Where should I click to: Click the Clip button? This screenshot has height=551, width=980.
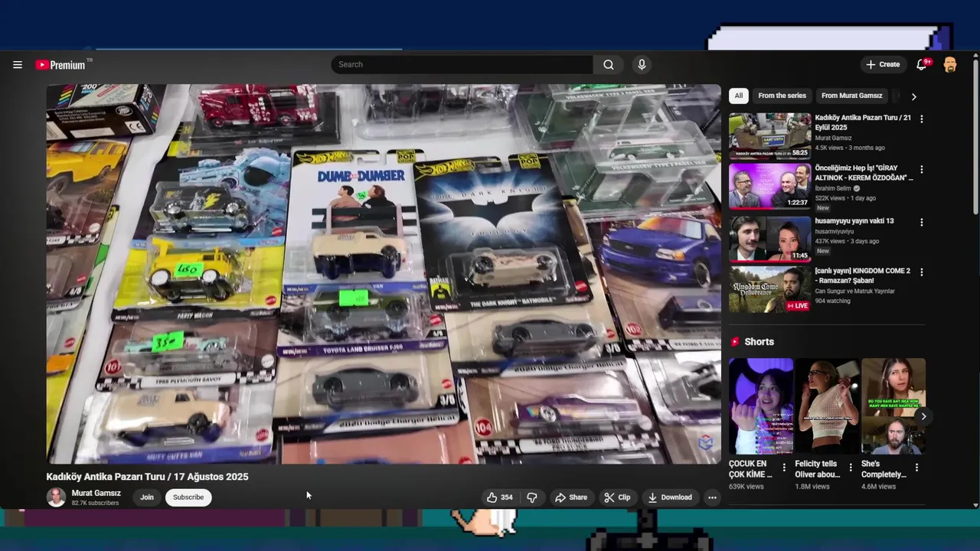click(617, 497)
